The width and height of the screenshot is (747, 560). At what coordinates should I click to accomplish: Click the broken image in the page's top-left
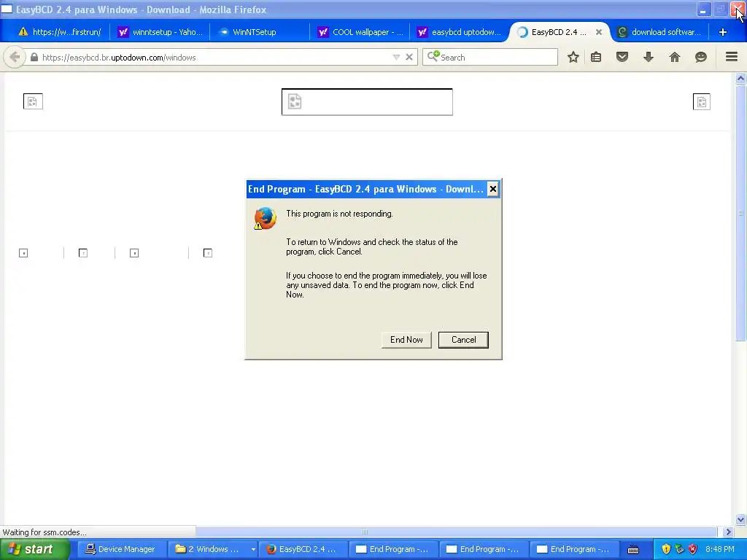(33, 101)
